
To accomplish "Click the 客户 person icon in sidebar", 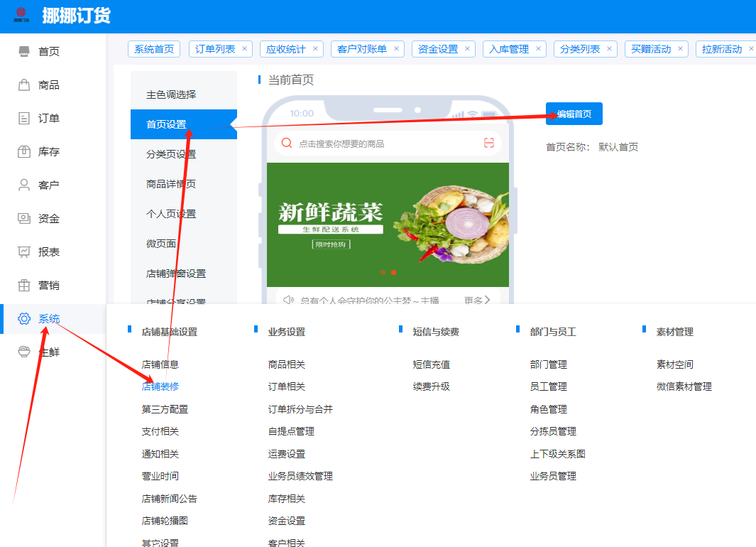I will coord(24,185).
